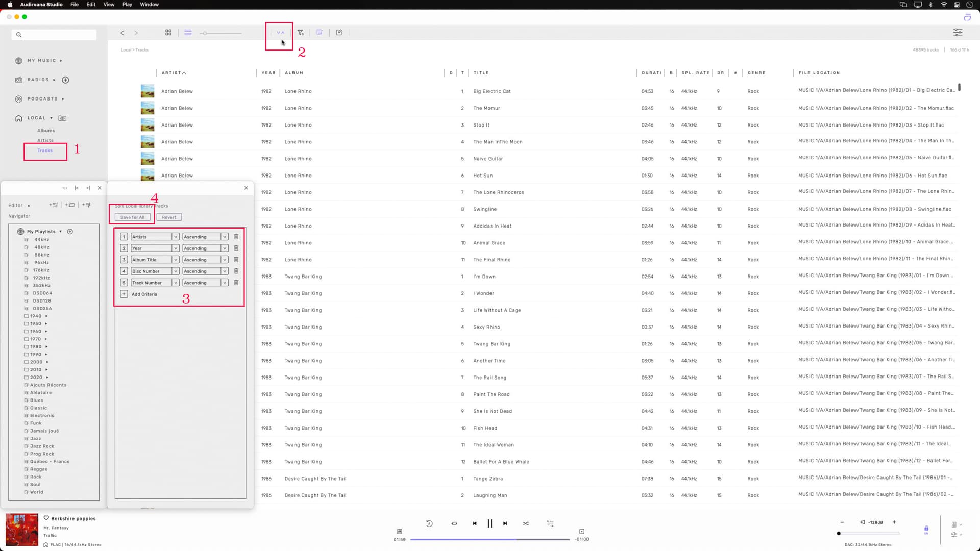Open the Edit menu
Image resolution: width=980 pixels, height=551 pixels.
pos(91,4)
